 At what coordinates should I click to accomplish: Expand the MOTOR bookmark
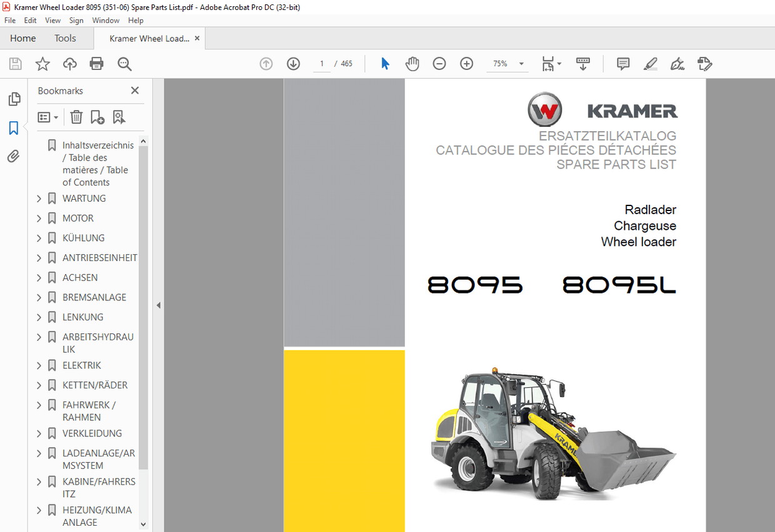[x=39, y=218]
